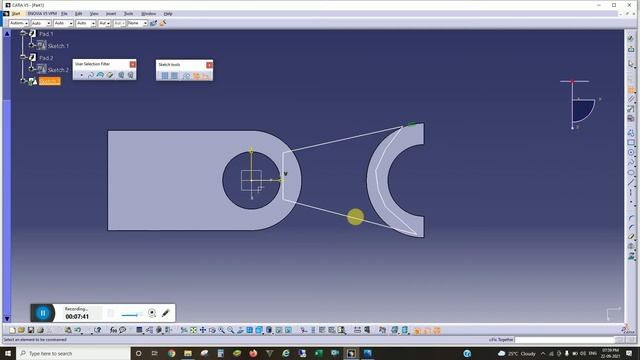Click the Zoom In icon
The image size is (640, 360).
coord(221,330)
